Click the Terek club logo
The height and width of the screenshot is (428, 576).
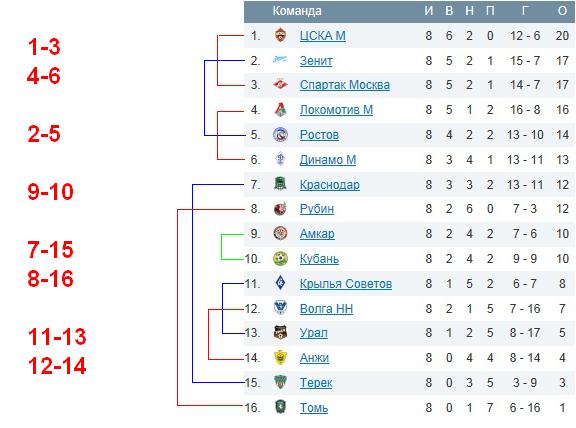tap(280, 382)
